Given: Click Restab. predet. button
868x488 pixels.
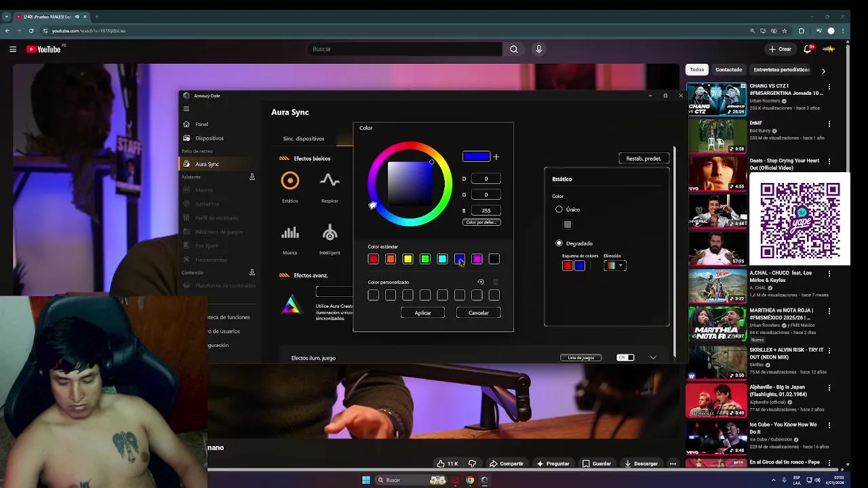Looking at the screenshot, I should [644, 159].
